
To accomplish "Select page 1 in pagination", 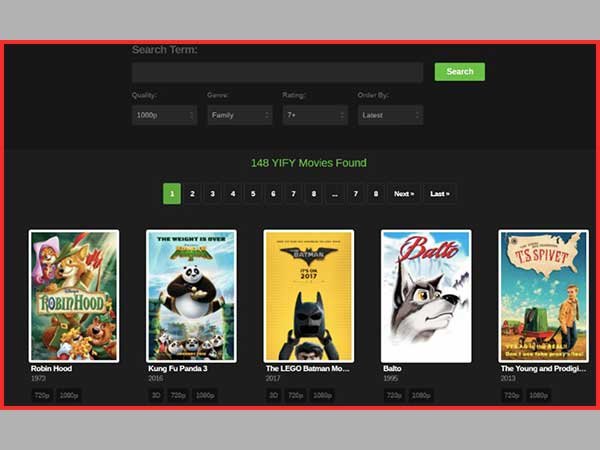I will click(172, 194).
